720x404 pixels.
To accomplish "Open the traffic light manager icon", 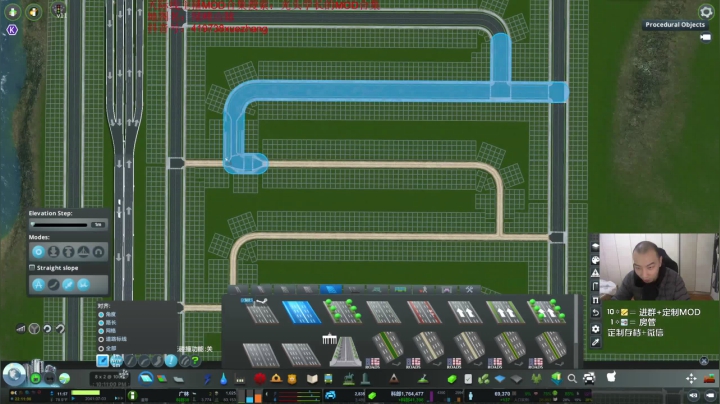I will click(x=58, y=10).
